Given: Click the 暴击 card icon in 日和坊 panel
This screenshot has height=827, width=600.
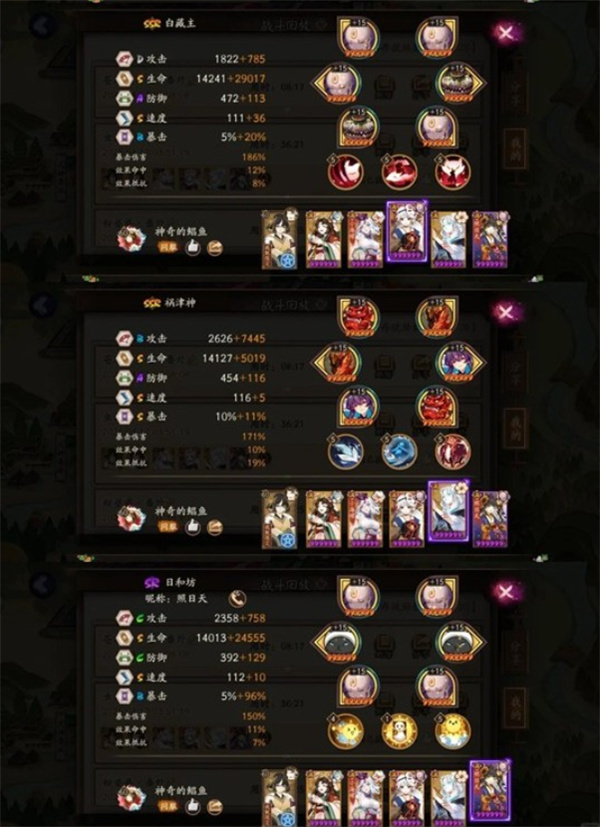Looking at the screenshot, I should pos(124,696).
